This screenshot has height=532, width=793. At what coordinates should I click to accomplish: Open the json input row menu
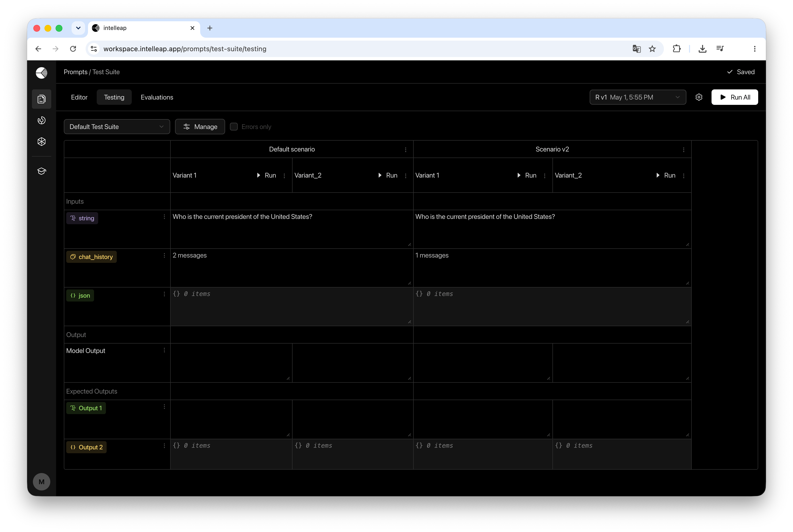pyautogui.click(x=164, y=294)
